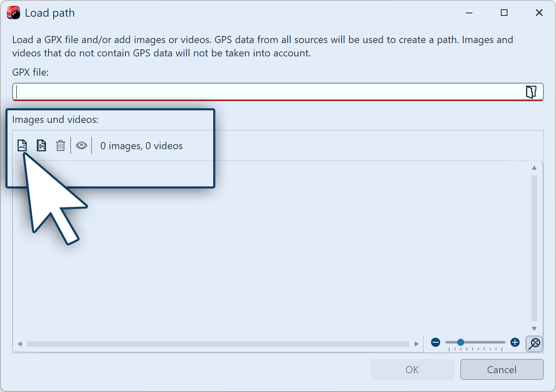The height and width of the screenshot is (392, 556).
Task: Click the downward scroll arrow
Action: coord(534,328)
